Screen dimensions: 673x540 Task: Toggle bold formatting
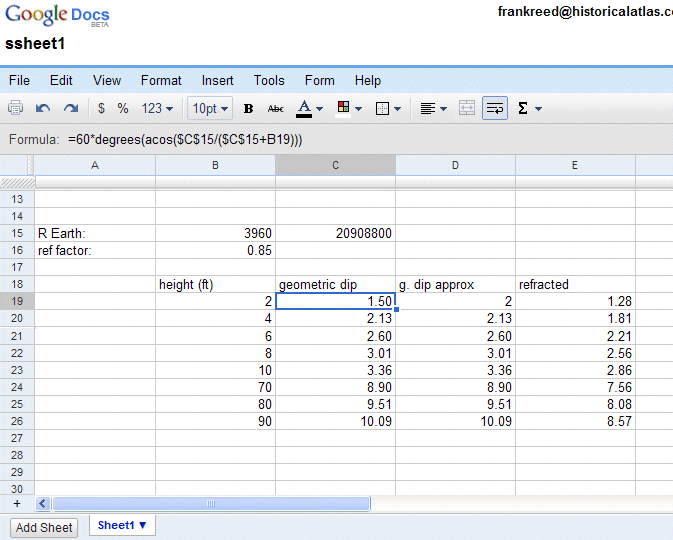coord(249,108)
